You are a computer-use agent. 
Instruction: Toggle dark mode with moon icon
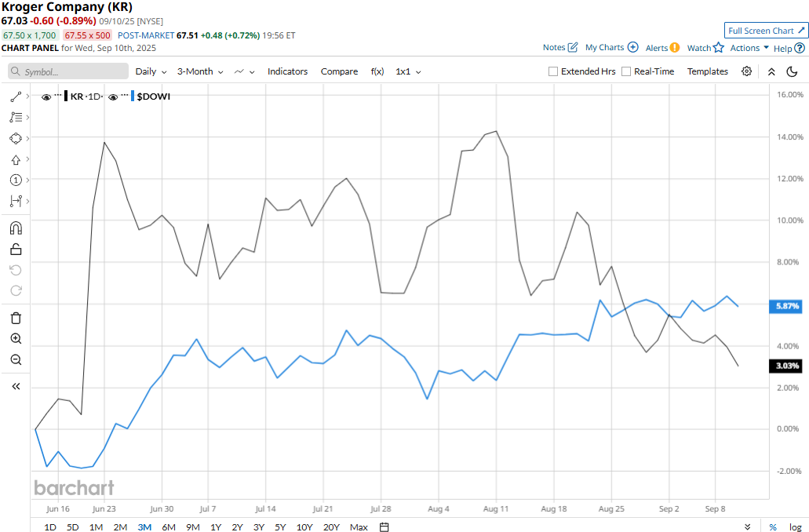792,71
